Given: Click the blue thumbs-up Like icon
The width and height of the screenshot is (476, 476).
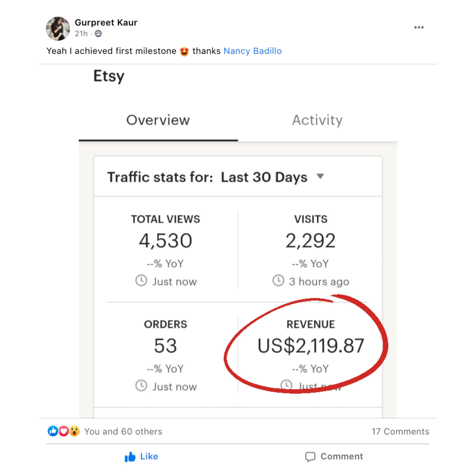Looking at the screenshot, I should 130,456.
